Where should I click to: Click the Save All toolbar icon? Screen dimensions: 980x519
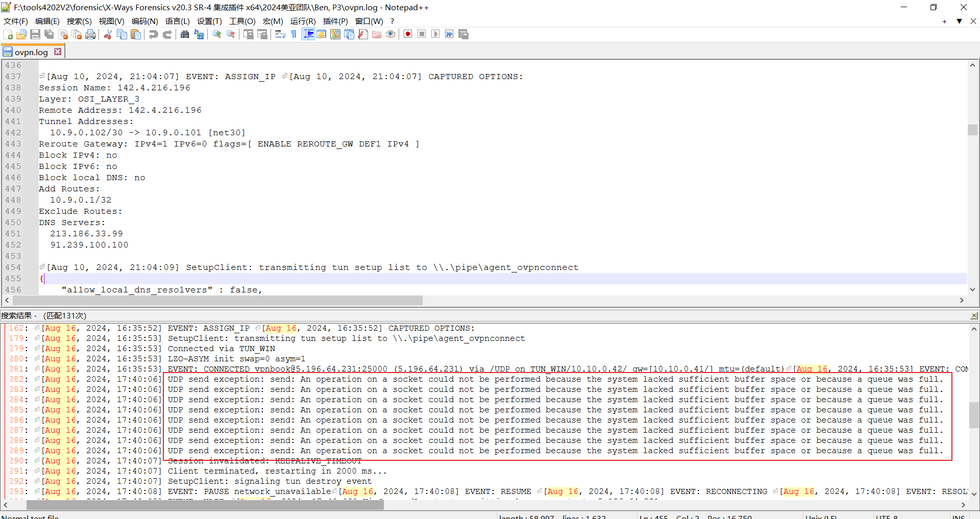tap(49, 34)
